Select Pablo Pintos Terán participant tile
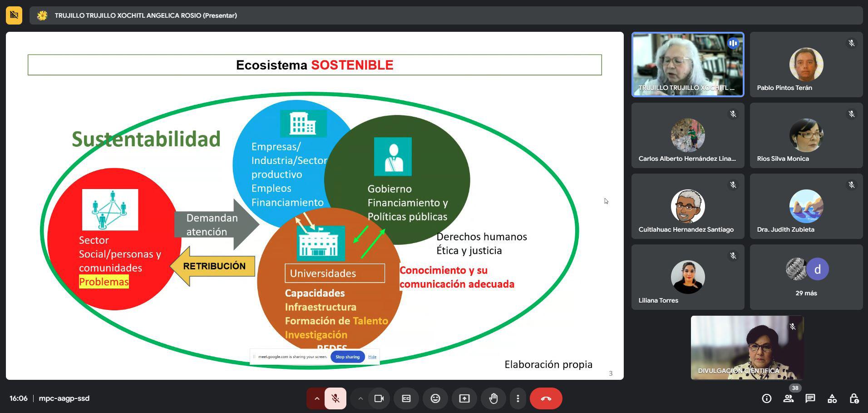Viewport: 868px width, 413px height. [806, 65]
